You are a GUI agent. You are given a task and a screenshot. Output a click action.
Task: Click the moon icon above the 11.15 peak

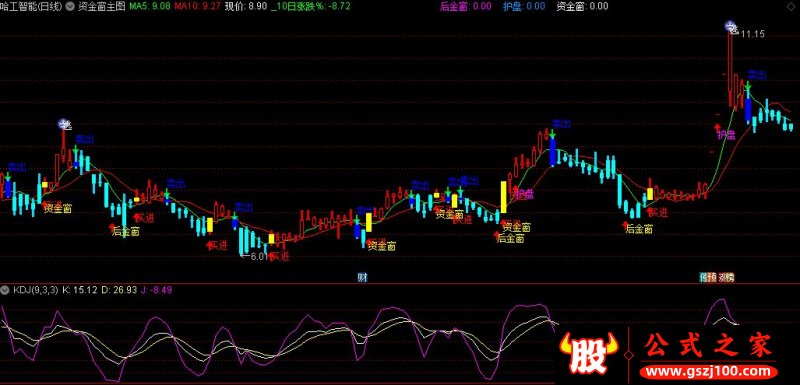(x=732, y=28)
